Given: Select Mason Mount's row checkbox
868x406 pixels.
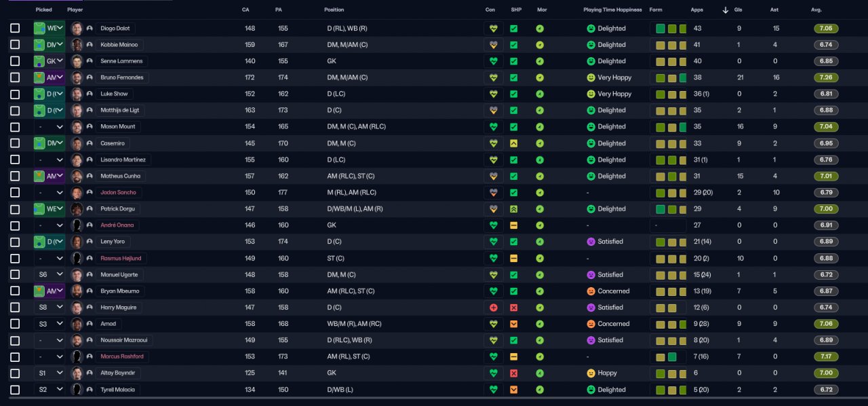Looking at the screenshot, I should tap(15, 127).
